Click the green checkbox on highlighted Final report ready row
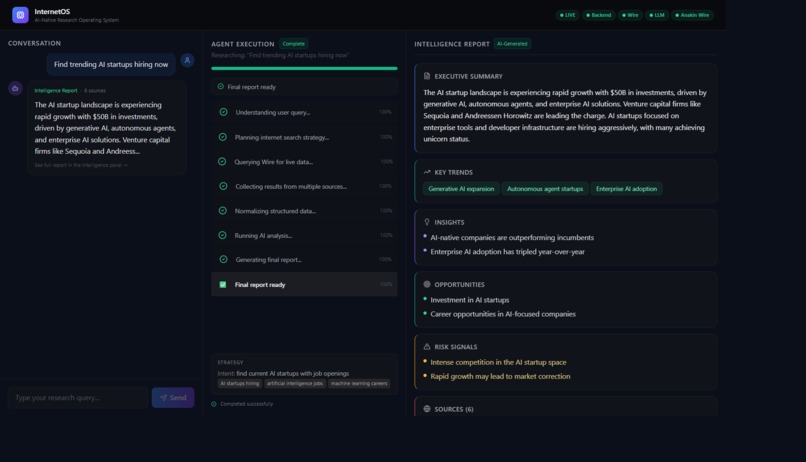 coord(223,284)
